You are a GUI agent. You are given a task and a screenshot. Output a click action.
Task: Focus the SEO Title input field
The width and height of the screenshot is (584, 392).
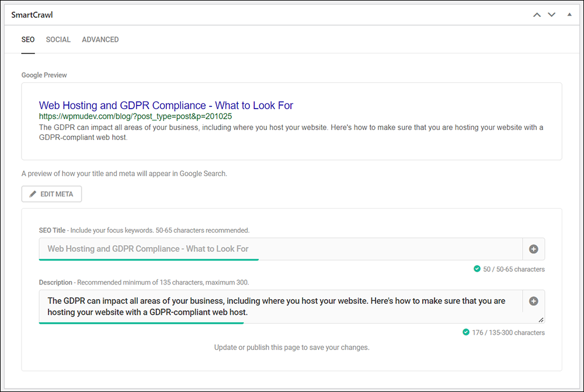click(x=280, y=249)
